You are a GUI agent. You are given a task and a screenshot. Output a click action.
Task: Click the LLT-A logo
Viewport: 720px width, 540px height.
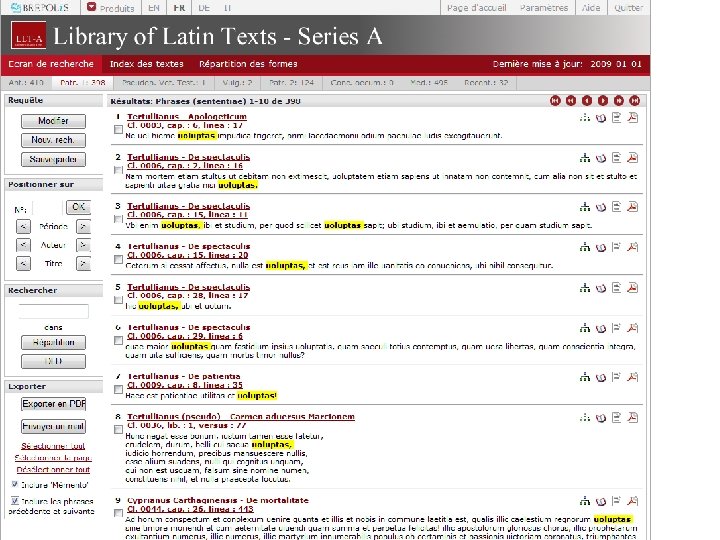coord(28,35)
